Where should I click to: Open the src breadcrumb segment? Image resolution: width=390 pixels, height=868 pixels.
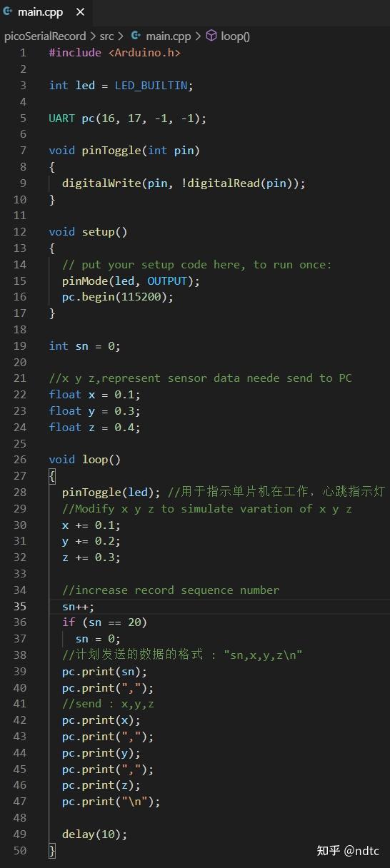point(106,36)
